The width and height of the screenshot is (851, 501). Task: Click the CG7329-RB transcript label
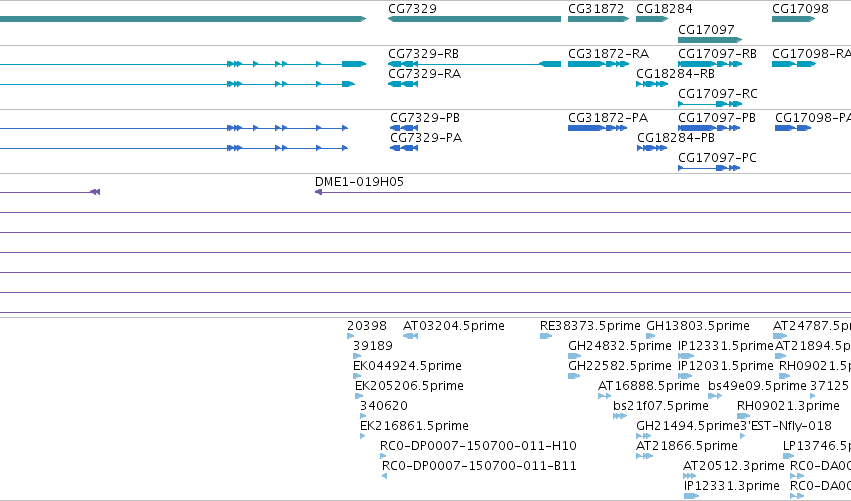click(423, 54)
